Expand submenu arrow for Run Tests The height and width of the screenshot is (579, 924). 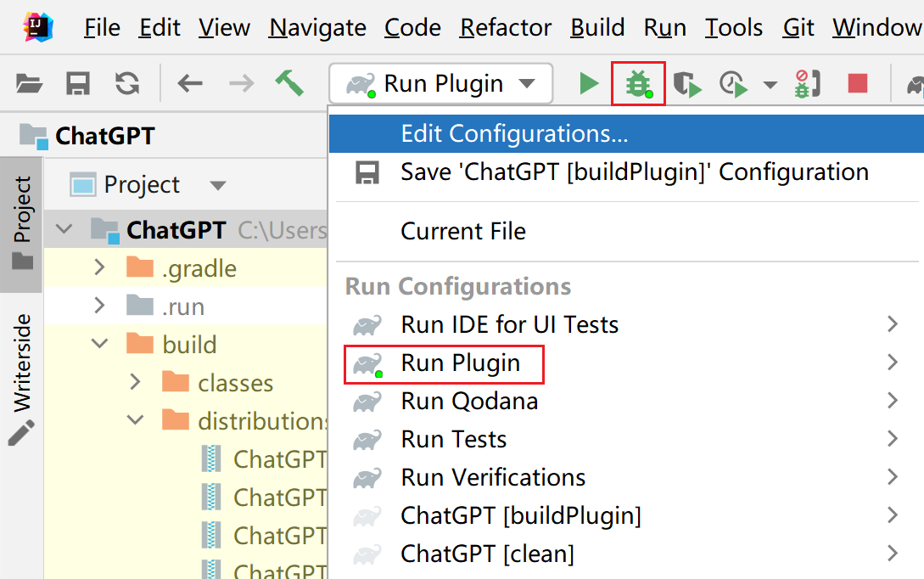(893, 439)
